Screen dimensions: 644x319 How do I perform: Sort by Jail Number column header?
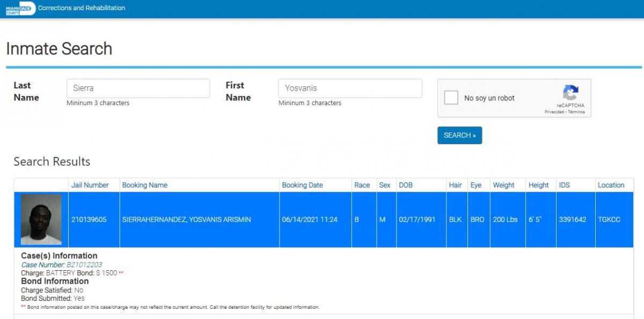point(90,185)
